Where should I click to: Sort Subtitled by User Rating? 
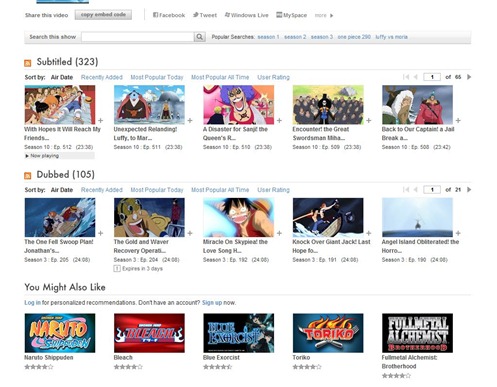tap(273, 77)
